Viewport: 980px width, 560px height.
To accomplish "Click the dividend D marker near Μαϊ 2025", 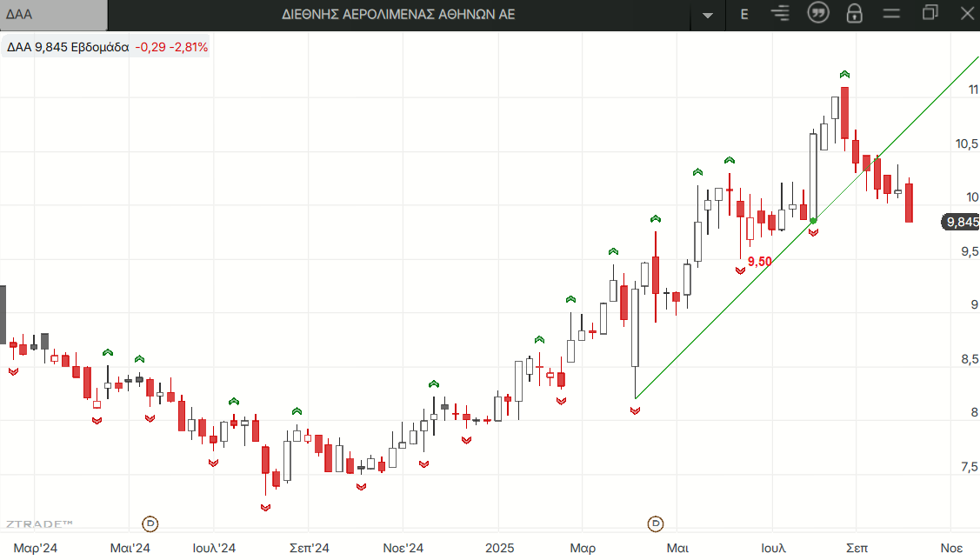I will point(657,523).
